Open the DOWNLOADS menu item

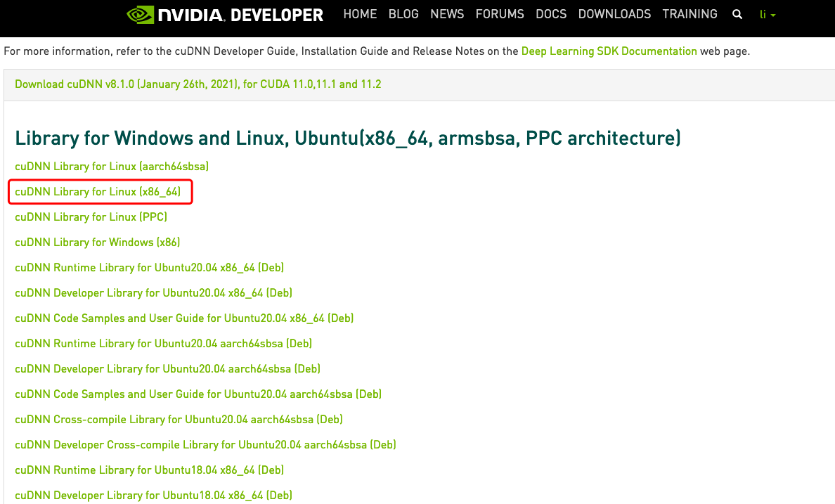click(614, 14)
